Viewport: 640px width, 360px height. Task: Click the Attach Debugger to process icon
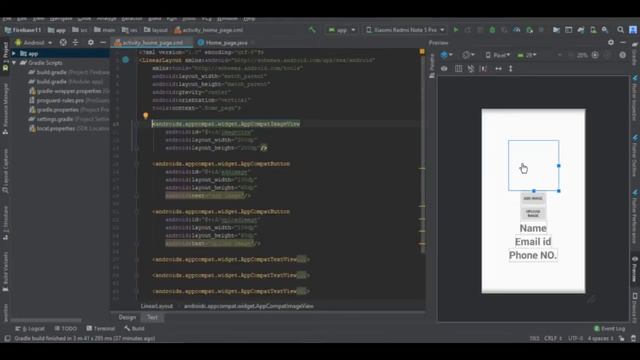(529, 30)
